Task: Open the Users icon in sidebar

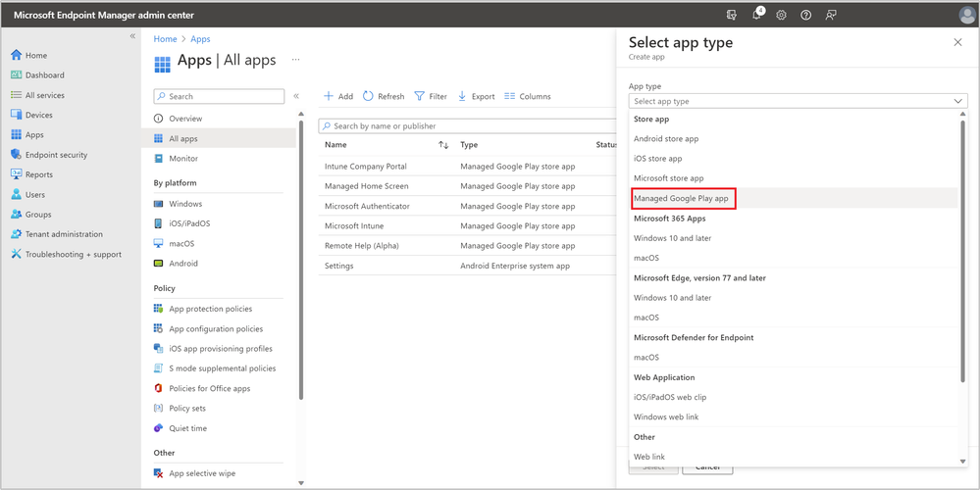Action: pos(17,194)
